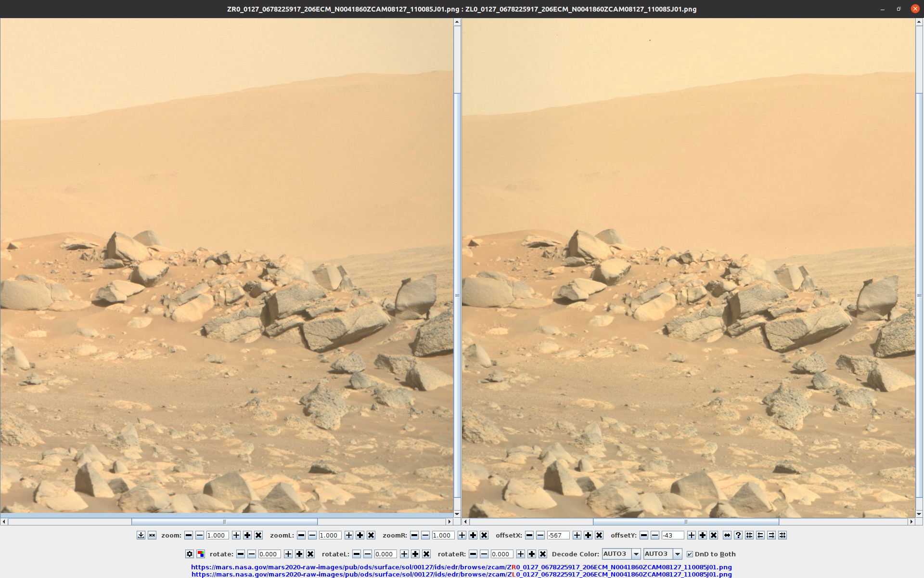Image resolution: width=924 pixels, height=578 pixels.
Task: Click the download/save icon left of zoom
Action: pyautogui.click(x=141, y=535)
